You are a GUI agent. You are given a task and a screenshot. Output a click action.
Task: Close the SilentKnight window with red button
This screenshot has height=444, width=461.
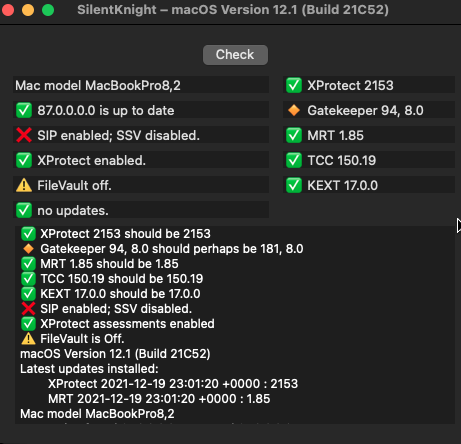click(x=8, y=10)
